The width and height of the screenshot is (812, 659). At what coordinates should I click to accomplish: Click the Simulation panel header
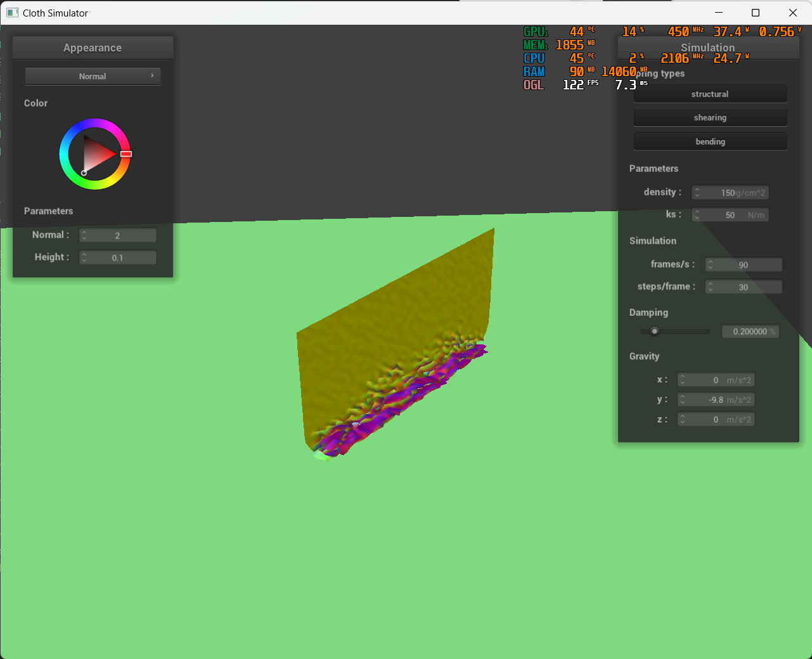coord(708,48)
